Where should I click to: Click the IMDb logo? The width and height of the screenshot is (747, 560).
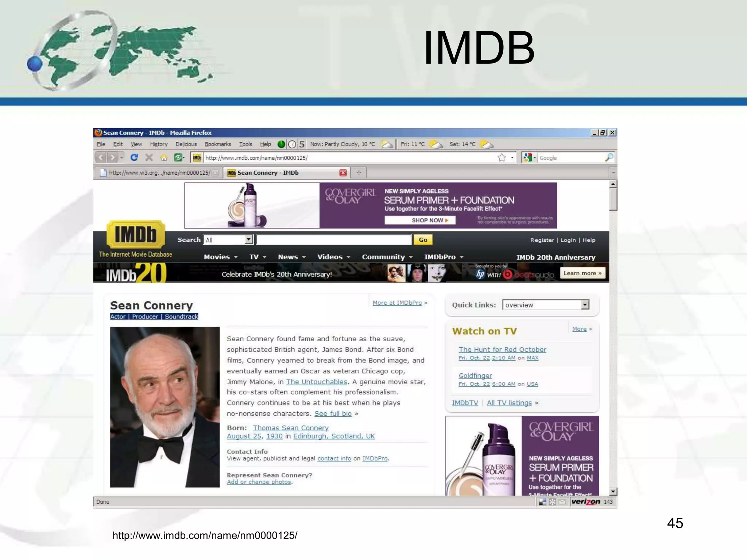coord(136,234)
